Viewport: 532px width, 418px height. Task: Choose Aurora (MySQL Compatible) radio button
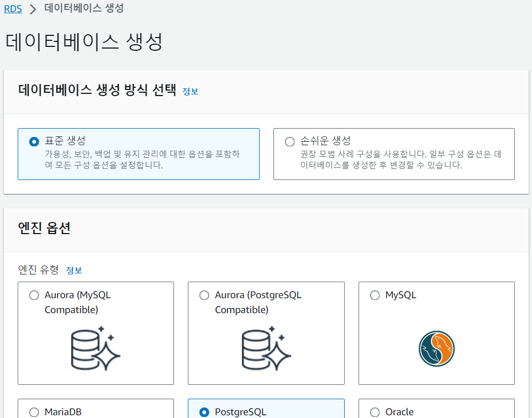(34, 295)
